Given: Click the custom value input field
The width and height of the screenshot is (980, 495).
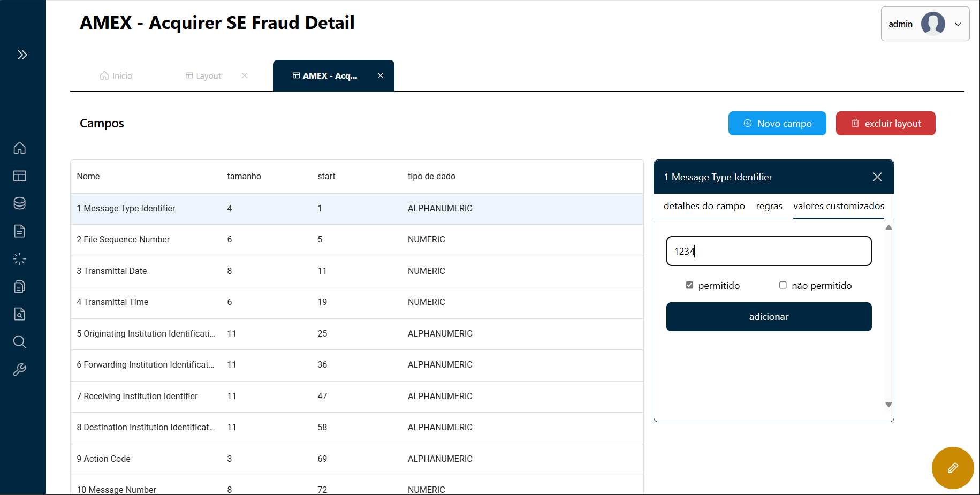Looking at the screenshot, I should point(769,251).
